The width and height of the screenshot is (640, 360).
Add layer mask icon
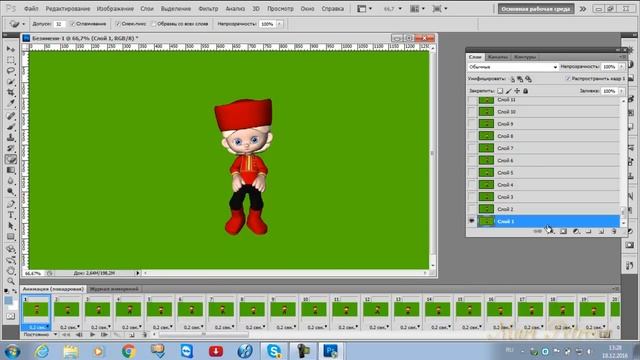563,231
